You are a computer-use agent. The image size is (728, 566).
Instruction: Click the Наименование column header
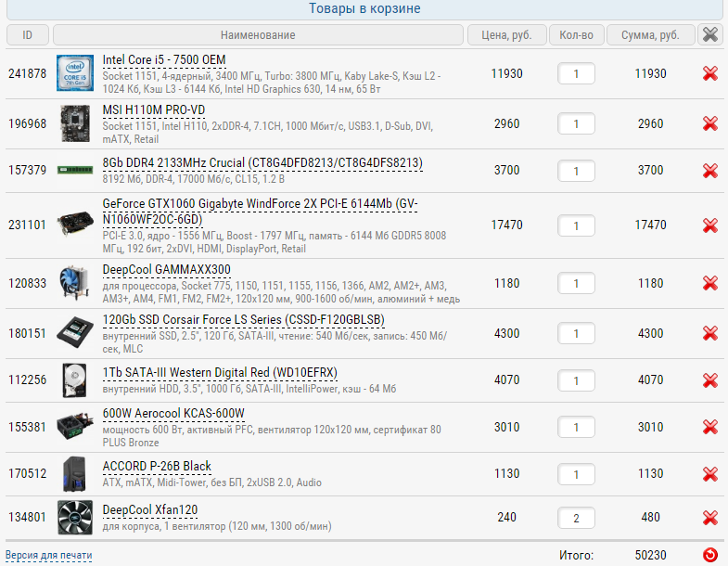click(x=258, y=35)
